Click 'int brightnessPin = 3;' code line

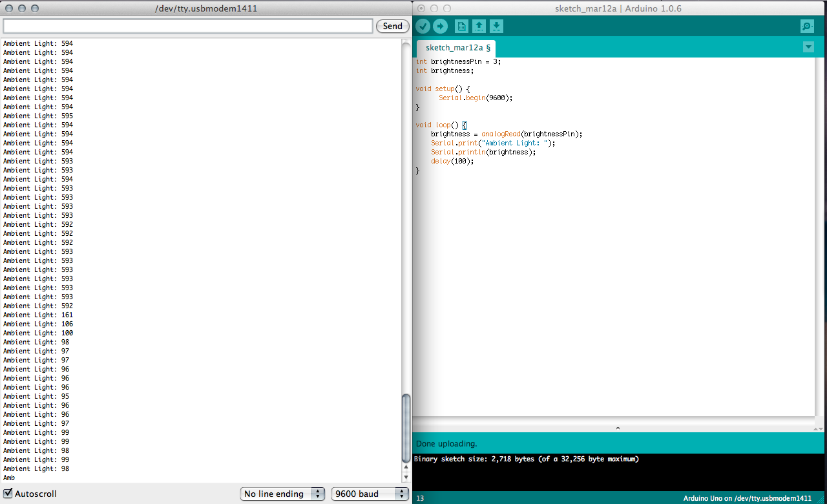click(458, 61)
